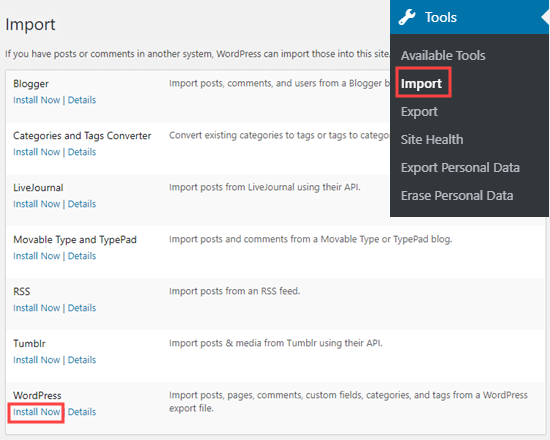Install the Tumblr importer now

pos(36,360)
